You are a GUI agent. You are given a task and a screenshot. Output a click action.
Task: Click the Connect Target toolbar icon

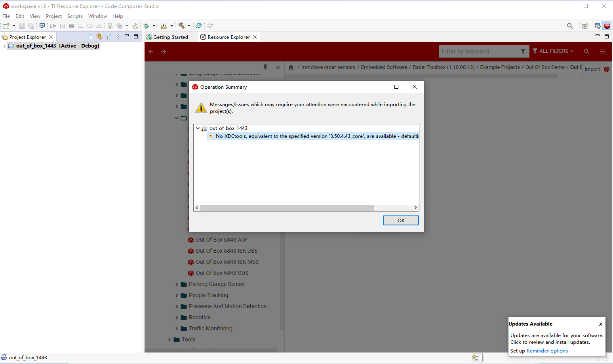pyautogui.click(x=110, y=26)
